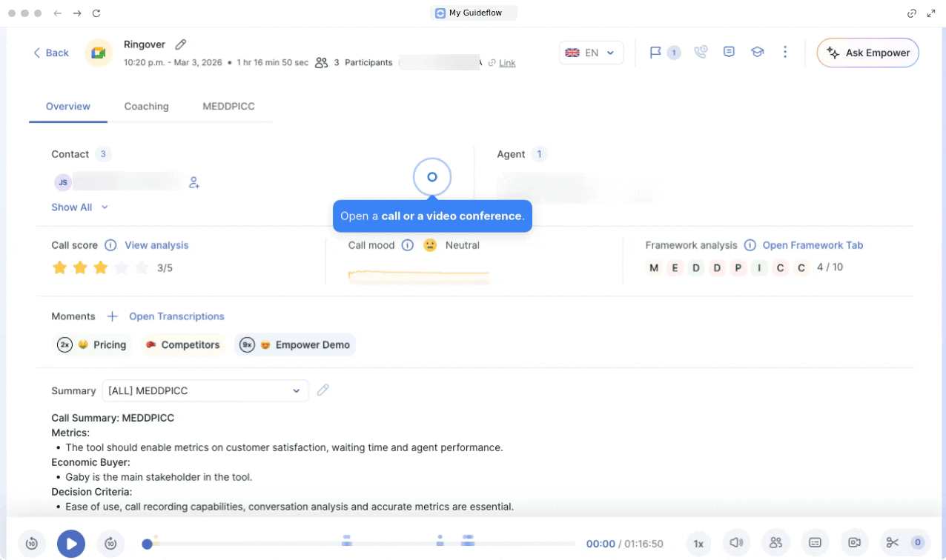Open the comments icon in header
Screen dimensions: 946x560
729,53
